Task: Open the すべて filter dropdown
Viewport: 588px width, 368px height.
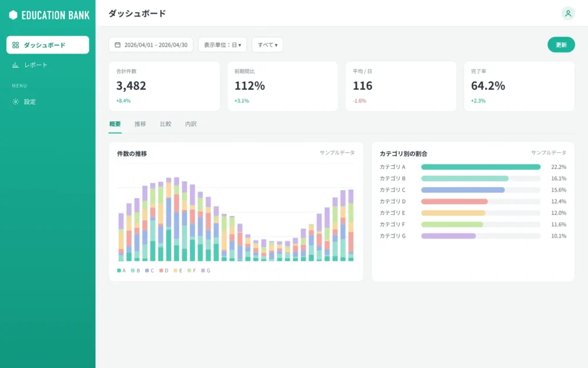Action: point(268,45)
